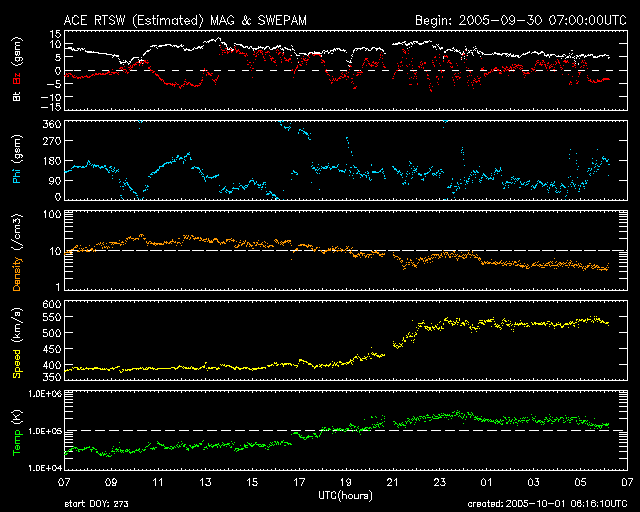The width and height of the screenshot is (640, 512).
Task: Click the 5 tick on the Bt Bz axis
Action: point(58,58)
